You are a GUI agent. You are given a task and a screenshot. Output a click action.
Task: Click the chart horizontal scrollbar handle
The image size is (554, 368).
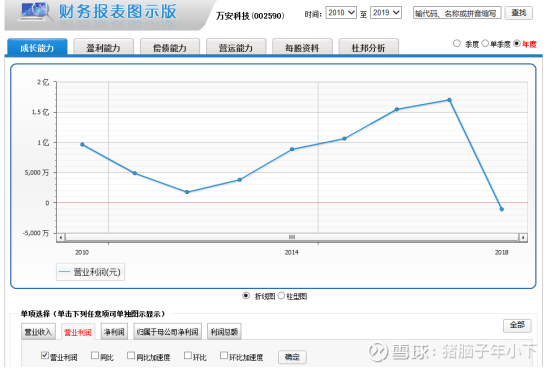292,237
